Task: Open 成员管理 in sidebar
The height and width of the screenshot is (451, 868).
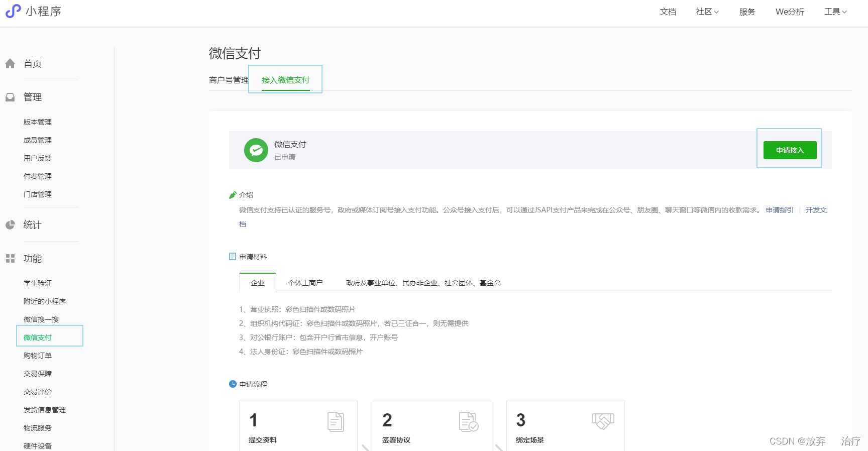Action: coord(38,140)
